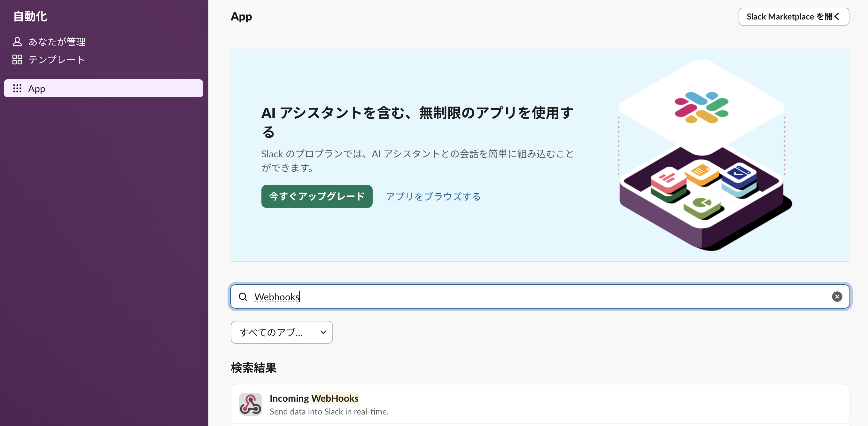Open the すべてのアプリ filter dropdown
This screenshot has width=868, height=426.
click(282, 332)
